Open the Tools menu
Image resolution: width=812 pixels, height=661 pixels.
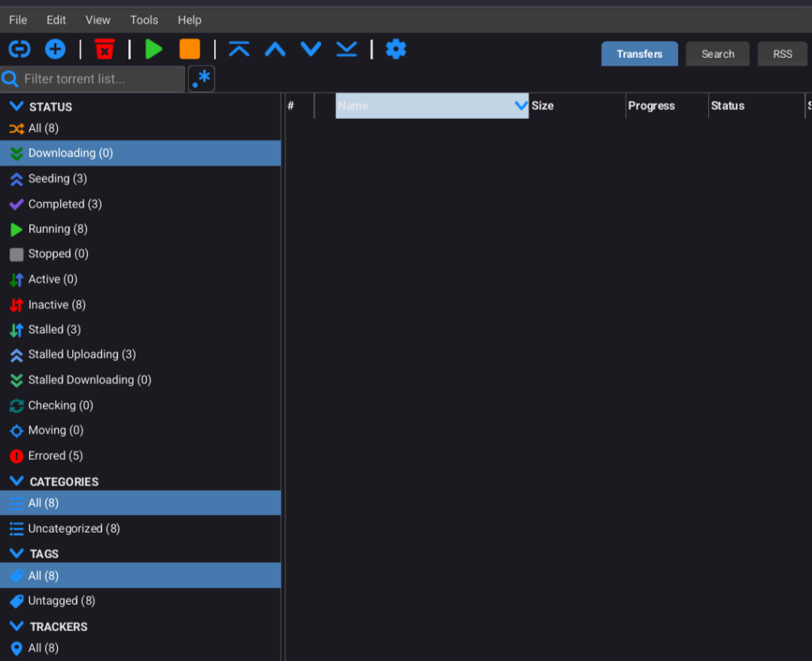pos(144,20)
